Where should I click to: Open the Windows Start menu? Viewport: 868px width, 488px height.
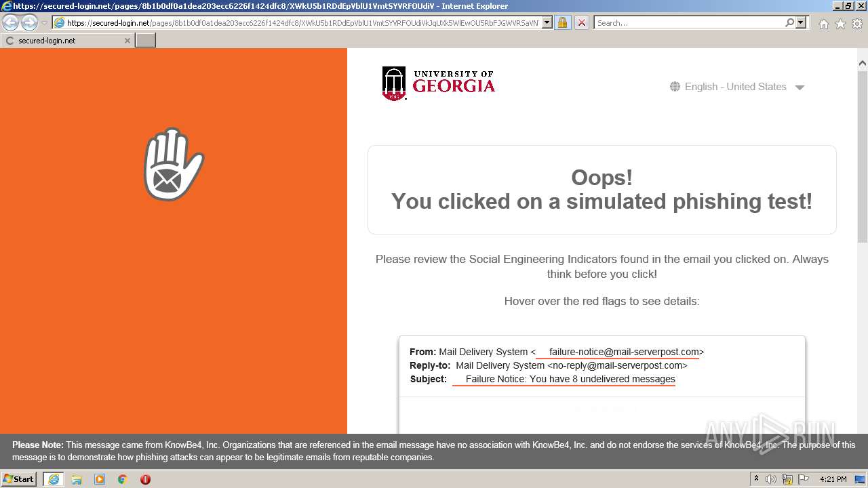click(x=19, y=479)
